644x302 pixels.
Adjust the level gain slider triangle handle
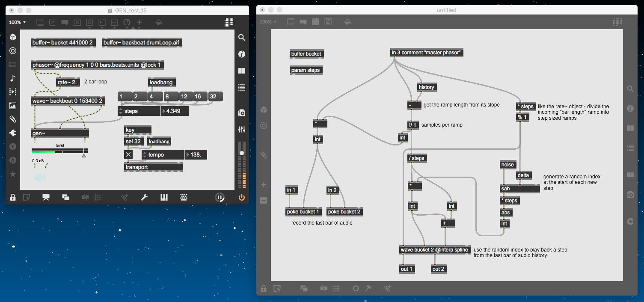pyautogui.click(x=84, y=156)
